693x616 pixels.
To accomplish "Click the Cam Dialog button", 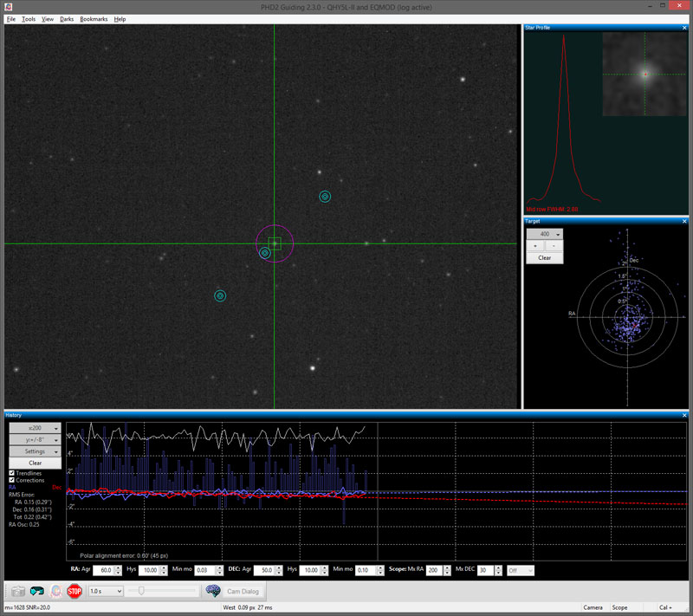I will pyautogui.click(x=243, y=591).
